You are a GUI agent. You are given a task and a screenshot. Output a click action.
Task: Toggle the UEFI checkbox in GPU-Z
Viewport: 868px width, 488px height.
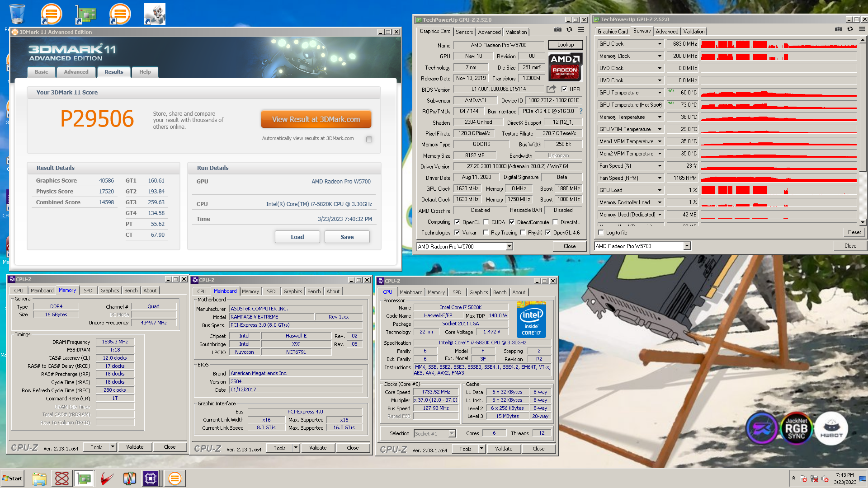coord(564,89)
